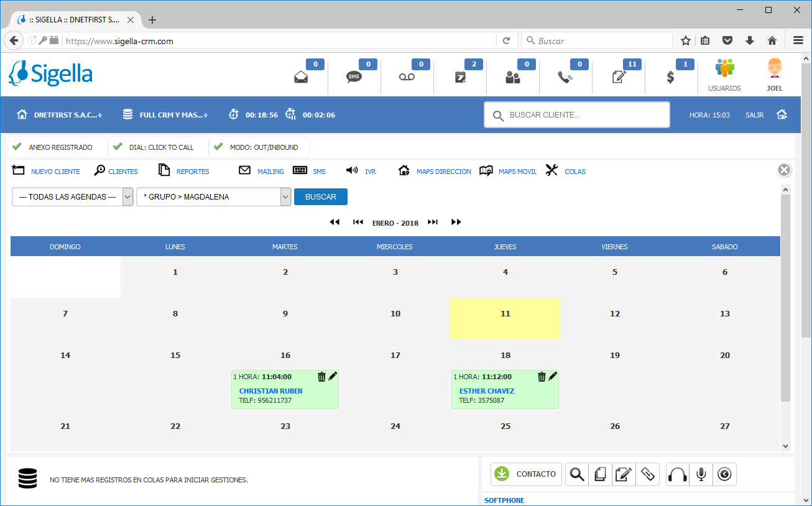The image size is (812, 506).
Task: Click the BUSCAR CLIENTE search field
Action: coord(577,115)
